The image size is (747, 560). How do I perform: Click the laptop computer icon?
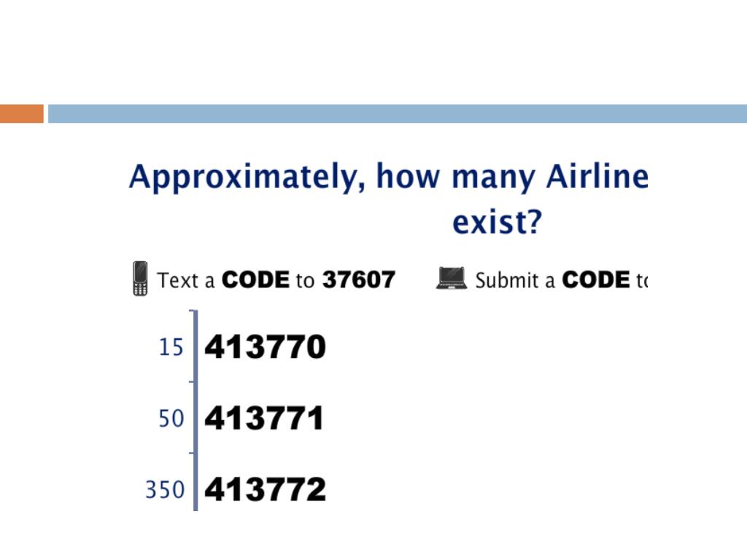tap(451, 279)
